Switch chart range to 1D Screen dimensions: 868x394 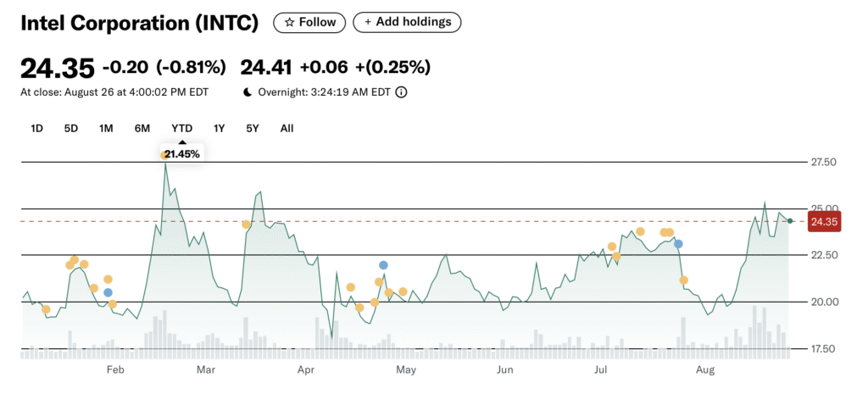(x=36, y=128)
